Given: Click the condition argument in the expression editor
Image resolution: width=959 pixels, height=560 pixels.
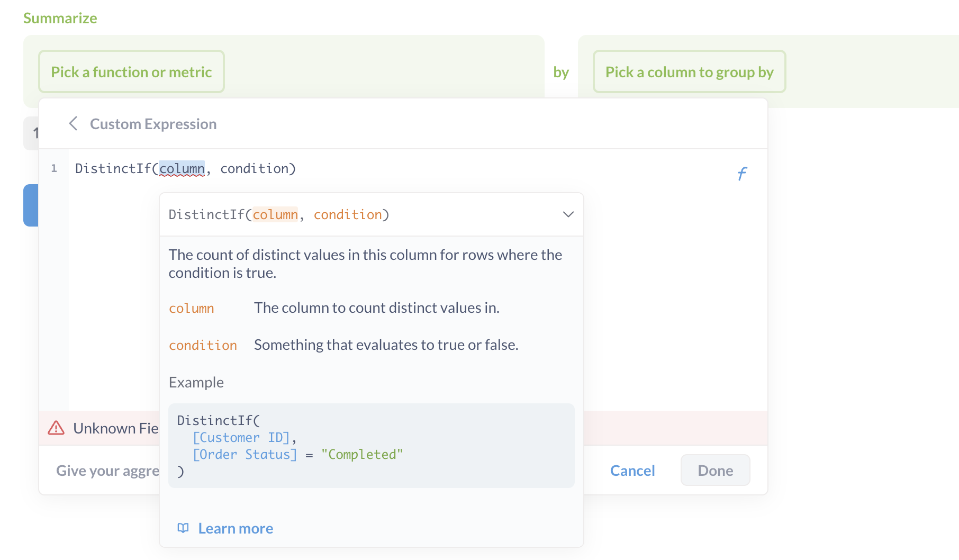Looking at the screenshot, I should pyautogui.click(x=256, y=168).
